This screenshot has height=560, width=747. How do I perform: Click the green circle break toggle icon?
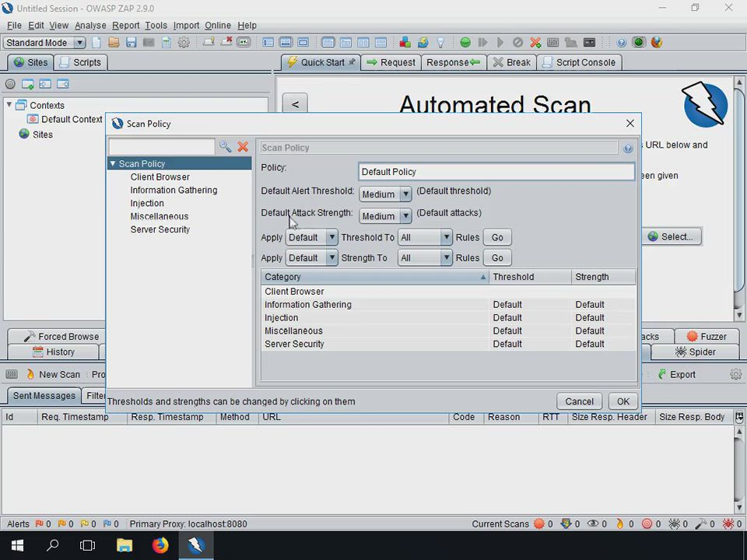point(465,43)
